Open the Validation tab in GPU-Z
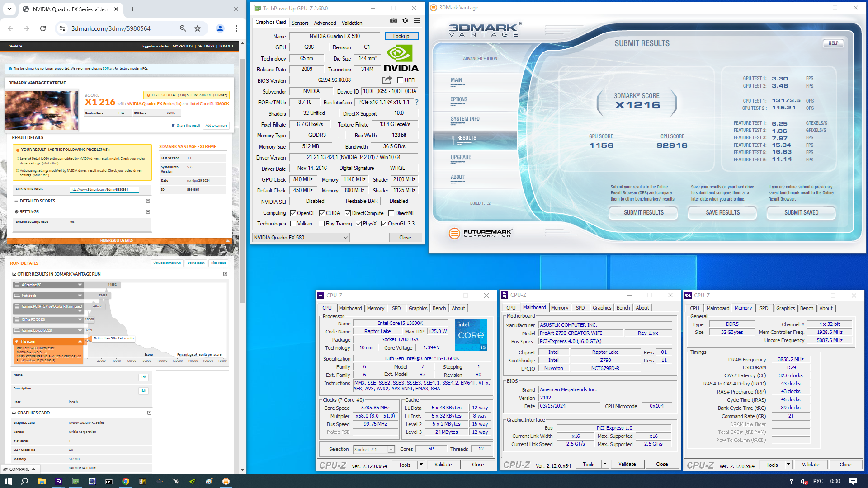Screen dimensions: 868x488 point(352,23)
